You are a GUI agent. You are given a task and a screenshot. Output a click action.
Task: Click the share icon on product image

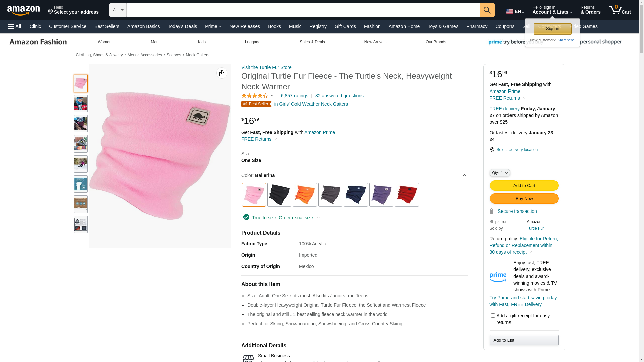click(x=222, y=73)
